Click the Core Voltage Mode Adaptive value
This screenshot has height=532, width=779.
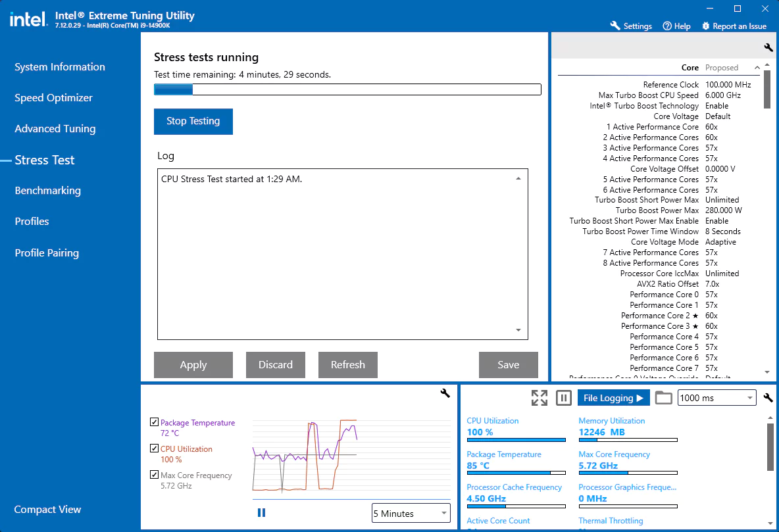click(x=720, y=242)
